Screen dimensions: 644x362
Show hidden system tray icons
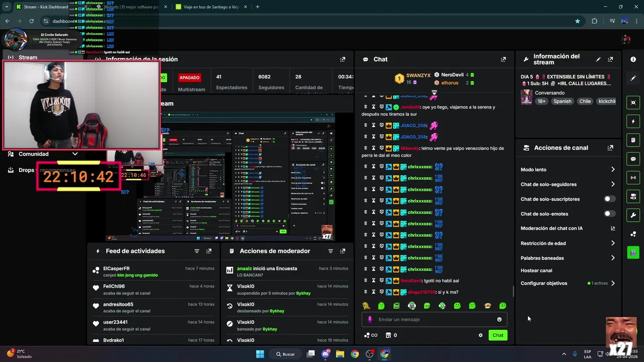pos(563,354)
